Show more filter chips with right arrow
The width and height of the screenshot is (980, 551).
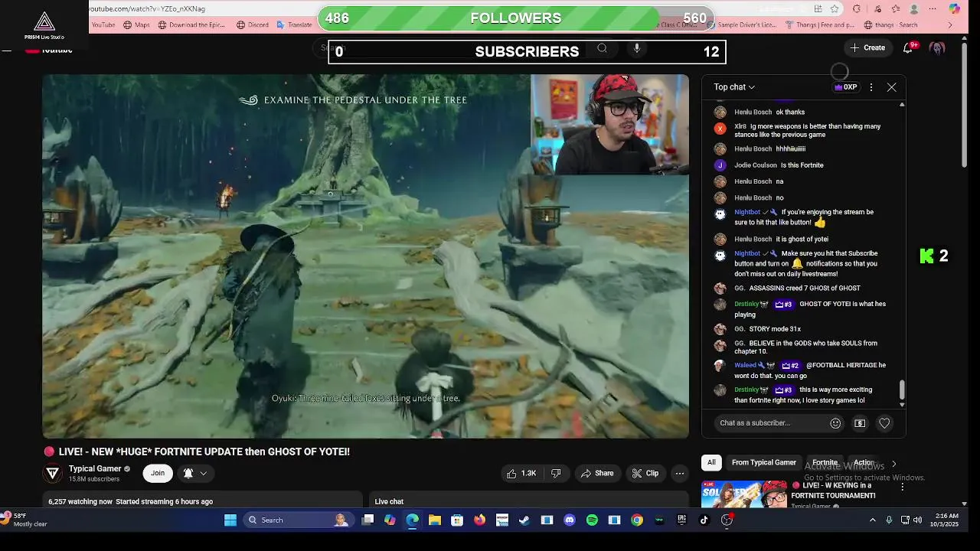(893, 463)
